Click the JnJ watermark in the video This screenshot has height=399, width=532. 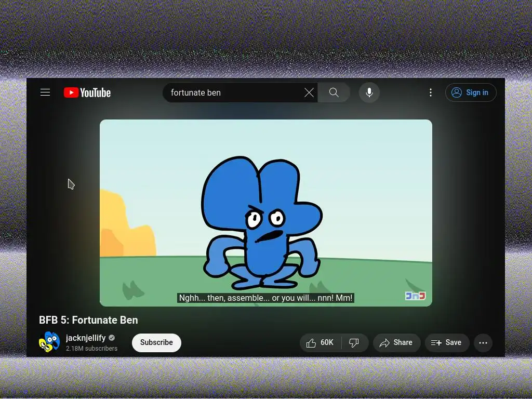coord(415,296)
